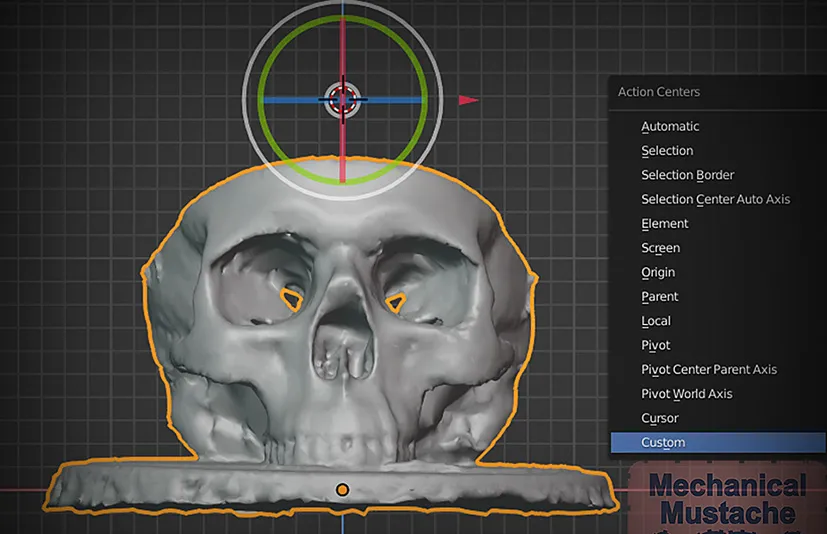Pick Pivot World Axis option
Viewport: 827px width, 534px height.
pyautogui.click(x=717, y=394)
